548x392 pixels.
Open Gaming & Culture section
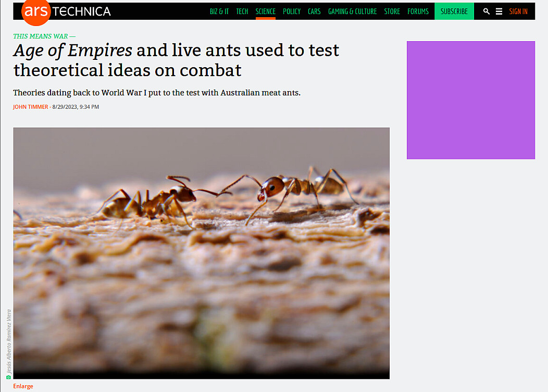(x=352, y=11)
